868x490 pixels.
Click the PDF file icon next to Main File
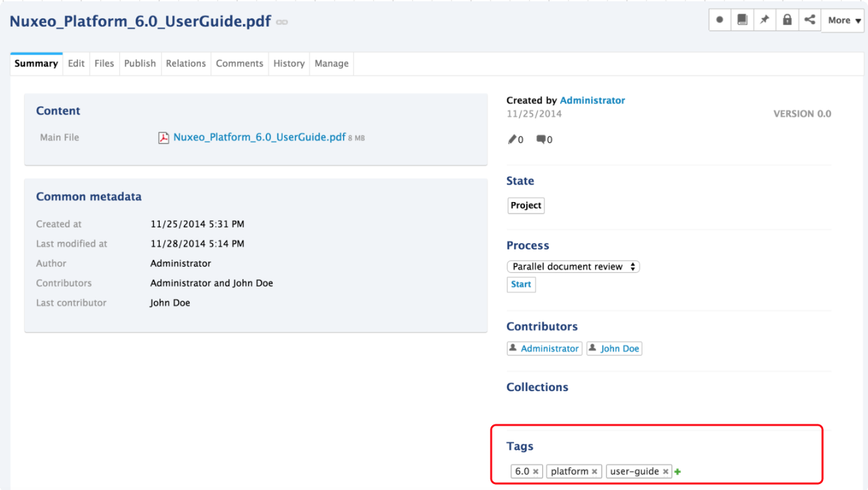click(164, 138)
